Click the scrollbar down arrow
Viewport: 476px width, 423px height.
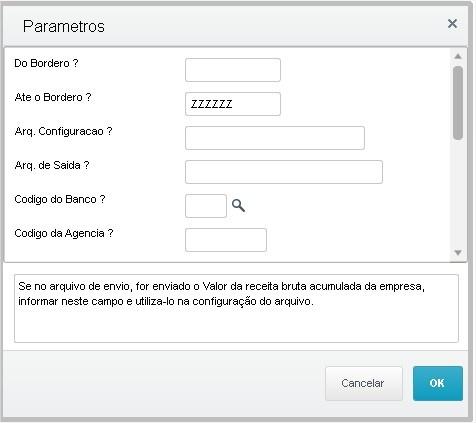pyautogui.click(x=458, y=253)
